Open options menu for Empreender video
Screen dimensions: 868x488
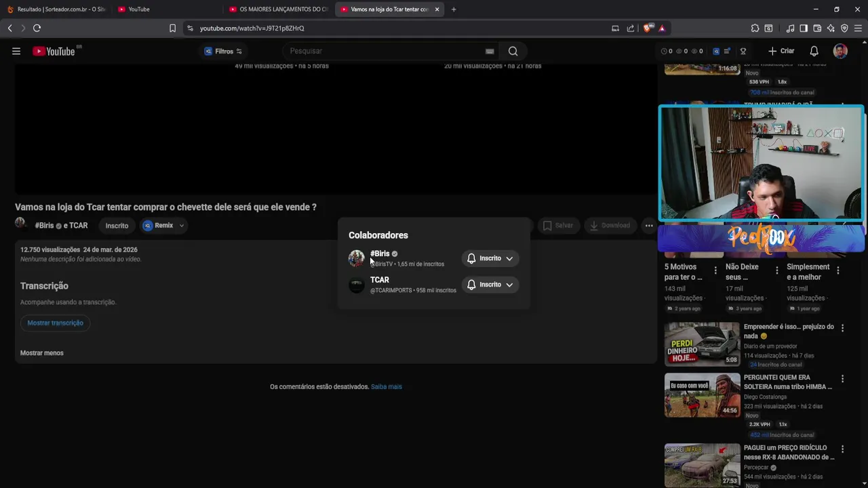[x=843, y=328]
